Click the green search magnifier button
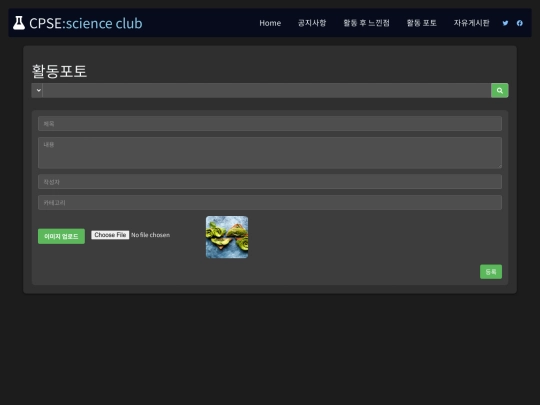Viewport: 540px width, 405px height. coord(499,90)
